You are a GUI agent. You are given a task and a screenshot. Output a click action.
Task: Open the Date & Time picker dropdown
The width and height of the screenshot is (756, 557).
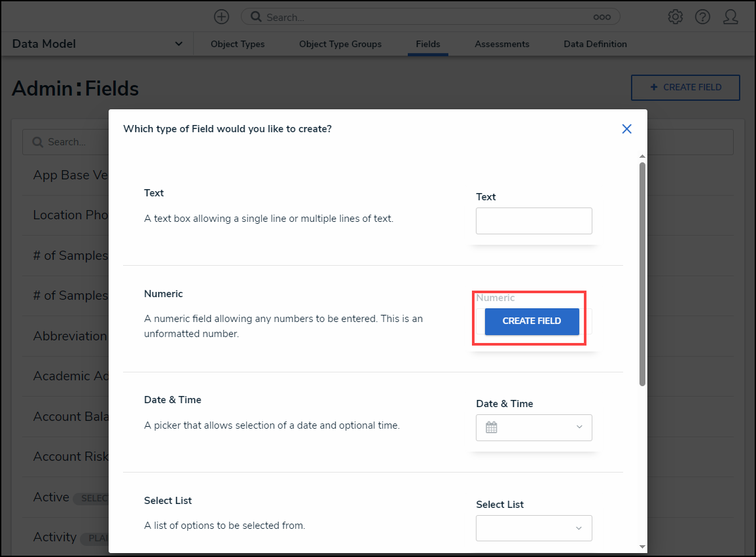579,427
